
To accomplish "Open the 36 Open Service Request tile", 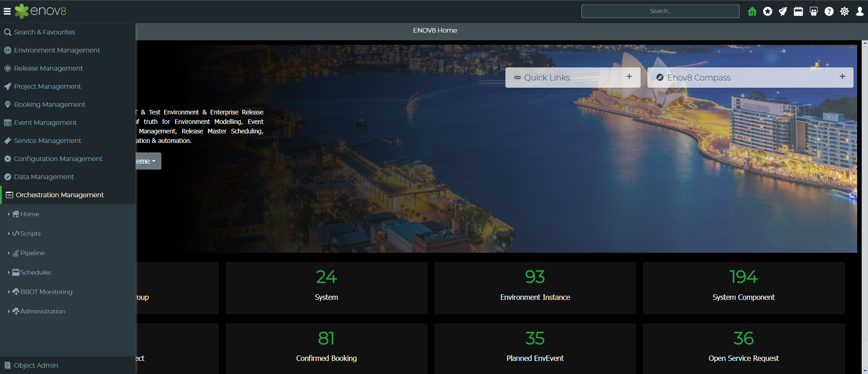I will [744, 349].
